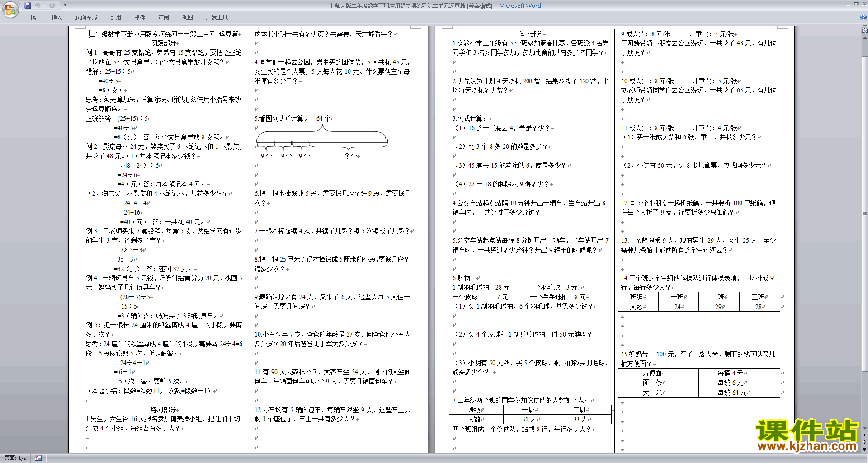
Task: Click the table cell with value 24
Action: click(678, 307)
